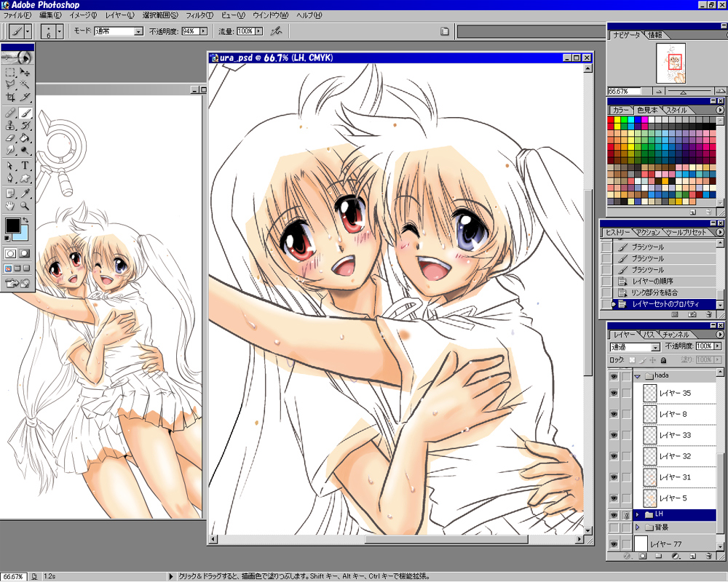
Task: Open the イメージ(I) menu
Action: (83, 15)
